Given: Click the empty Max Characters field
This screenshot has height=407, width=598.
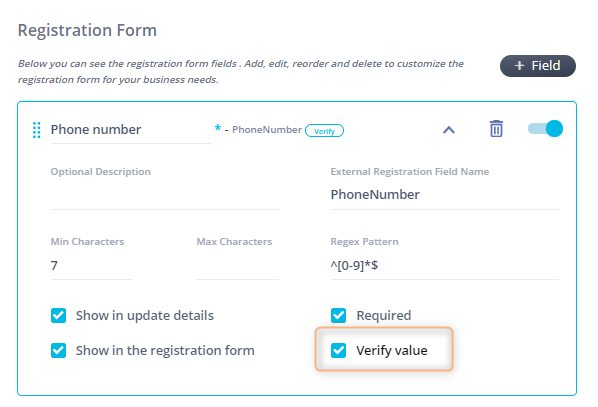Looking at the screenshot, I should 237,266.
